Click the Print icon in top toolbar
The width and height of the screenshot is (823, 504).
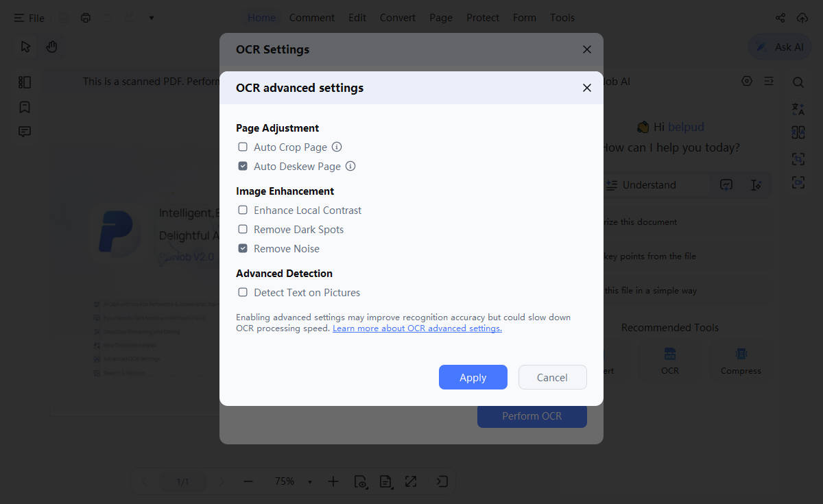point(86,18)
